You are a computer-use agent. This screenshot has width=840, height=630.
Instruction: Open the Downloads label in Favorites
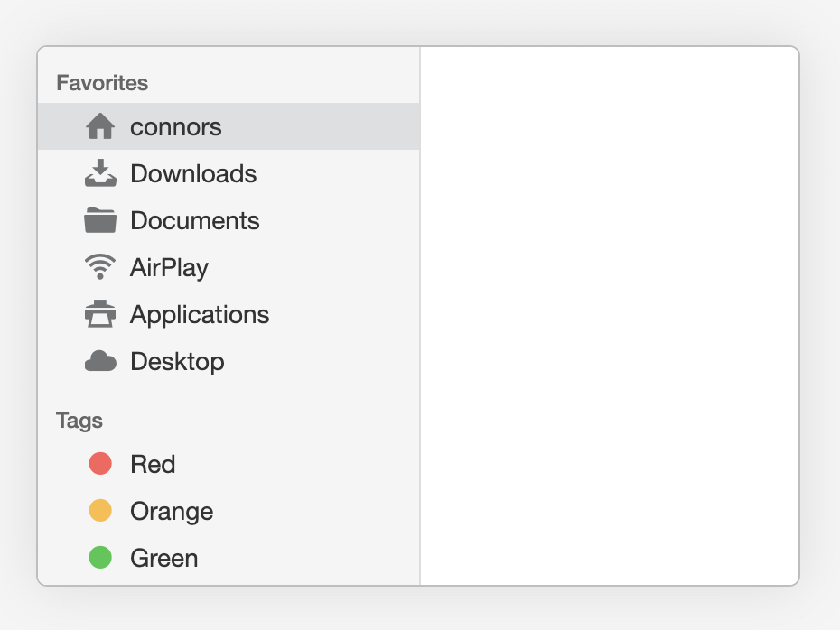coord(193,174)
